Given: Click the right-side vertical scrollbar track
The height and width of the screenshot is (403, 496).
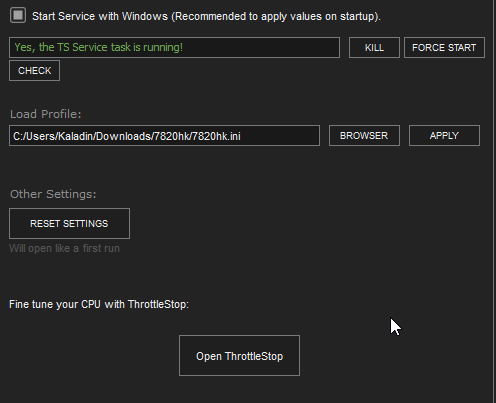Looking at the screenshot, I should (x=494, y=201).
